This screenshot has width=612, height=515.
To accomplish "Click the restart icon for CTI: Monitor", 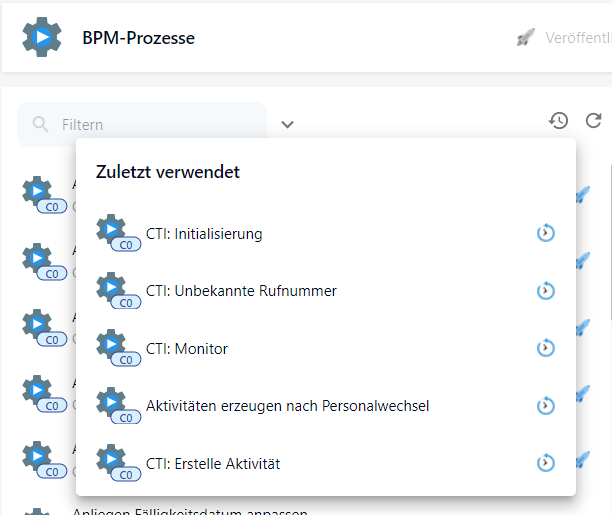I will 545,349.
